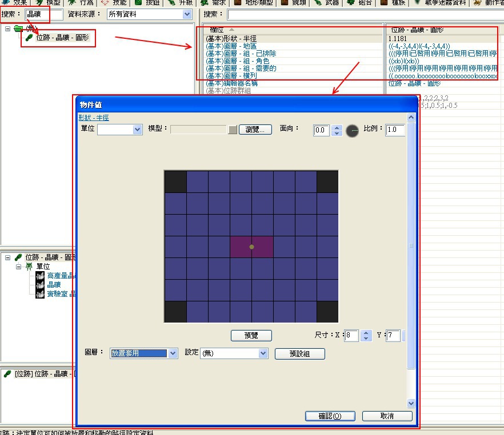The height and width of the screenshot is (435, 504).
Task: Click the 比例 field showing 1.0
Action: 395,130
